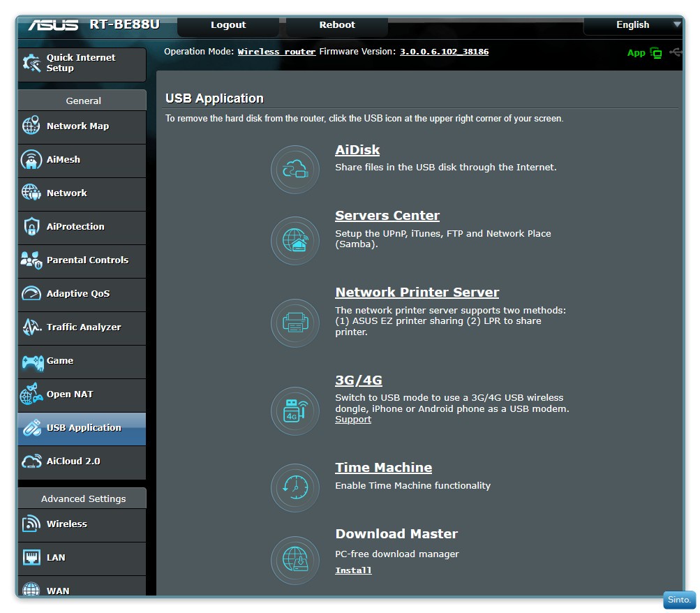This screenshot has width=700, height=613.
Task: Open the Download Master globe icon
Action: [x=295, y=561]
